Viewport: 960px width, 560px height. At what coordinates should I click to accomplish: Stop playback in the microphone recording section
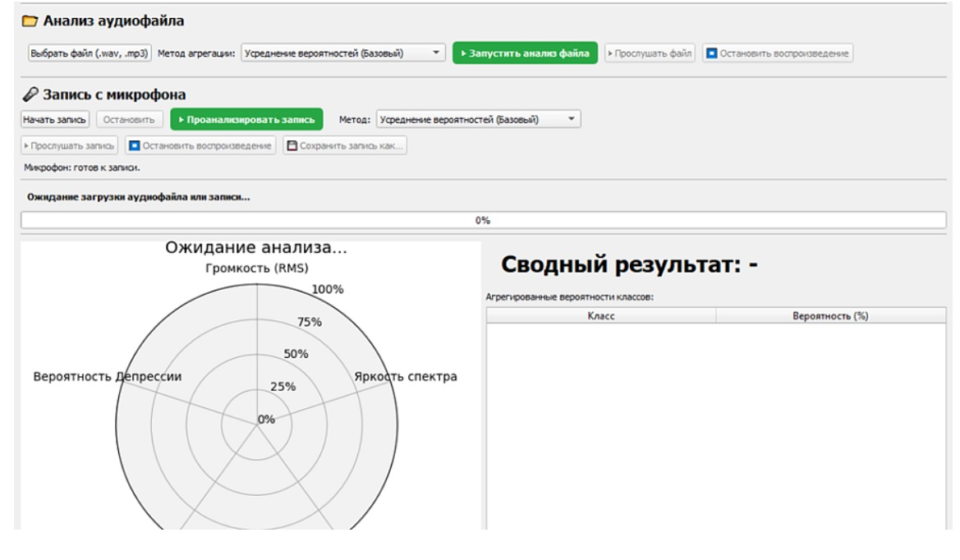click(x=200, y=146)
